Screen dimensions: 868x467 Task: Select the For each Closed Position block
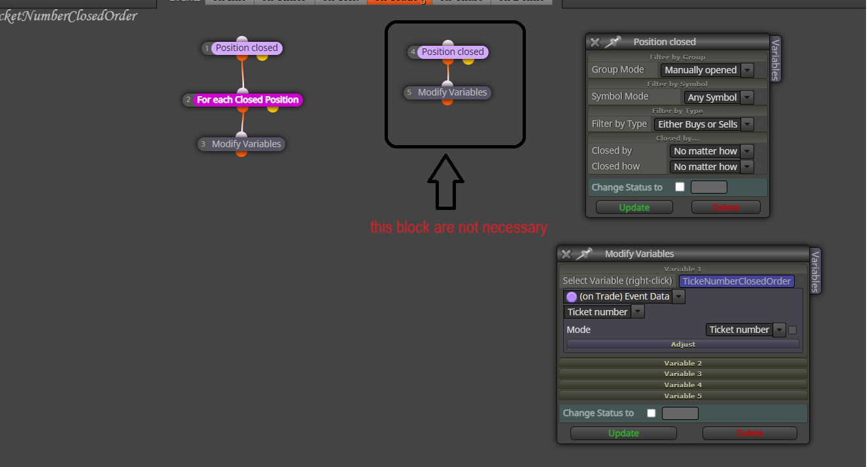tap(247, 100)
